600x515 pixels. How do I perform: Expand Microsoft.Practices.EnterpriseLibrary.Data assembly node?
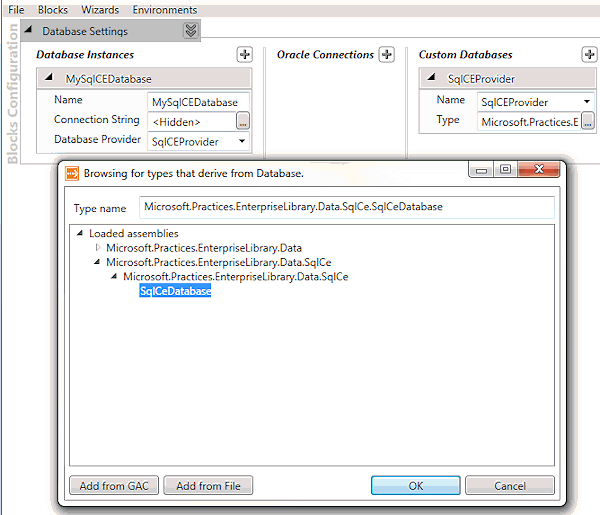[98, 248]
